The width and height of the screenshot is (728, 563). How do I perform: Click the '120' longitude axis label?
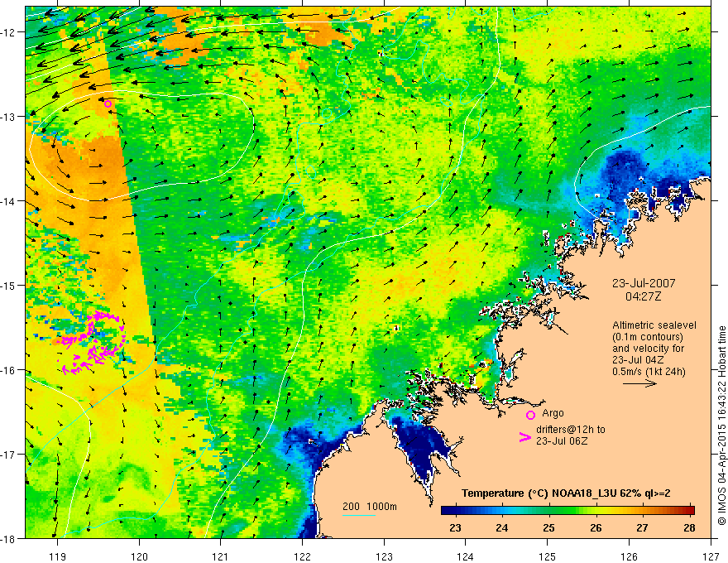[139, 556]
